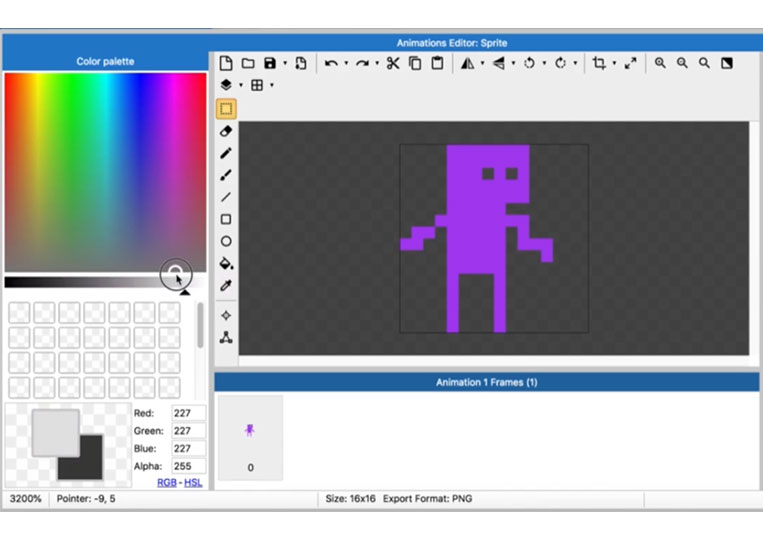
Task: Switch to RGB color mode link
Action: pos(167,483)
